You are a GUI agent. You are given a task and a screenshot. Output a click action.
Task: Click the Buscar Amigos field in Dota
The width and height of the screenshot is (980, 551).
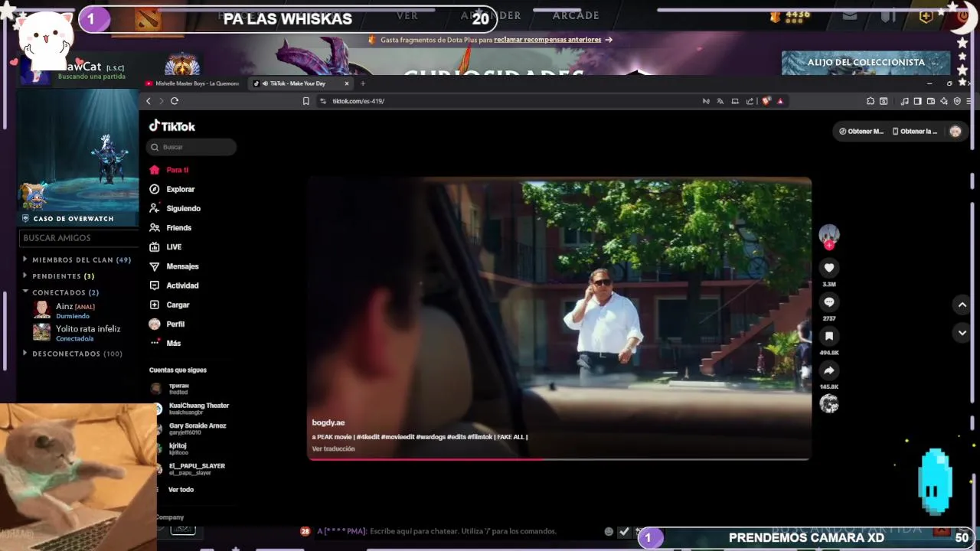click(79, 238)
